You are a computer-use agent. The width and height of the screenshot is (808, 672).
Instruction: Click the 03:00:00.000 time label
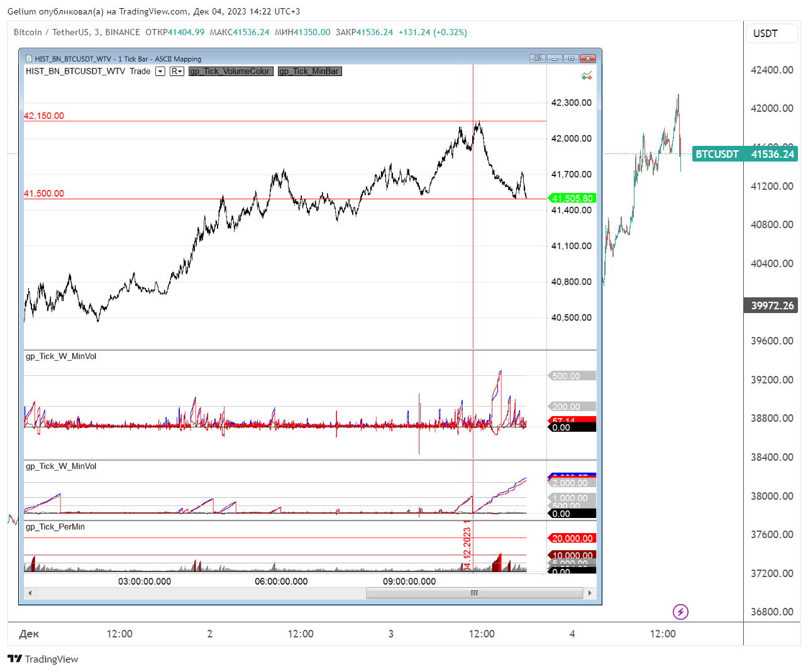tap(145, 581)
